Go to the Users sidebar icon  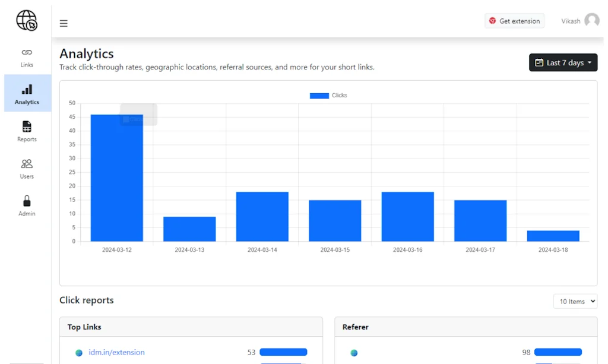coord(27,164)
